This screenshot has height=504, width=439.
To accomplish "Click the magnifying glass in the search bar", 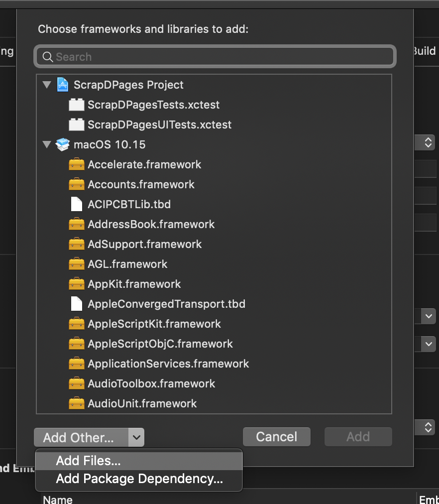I will (x=47, y=56).
